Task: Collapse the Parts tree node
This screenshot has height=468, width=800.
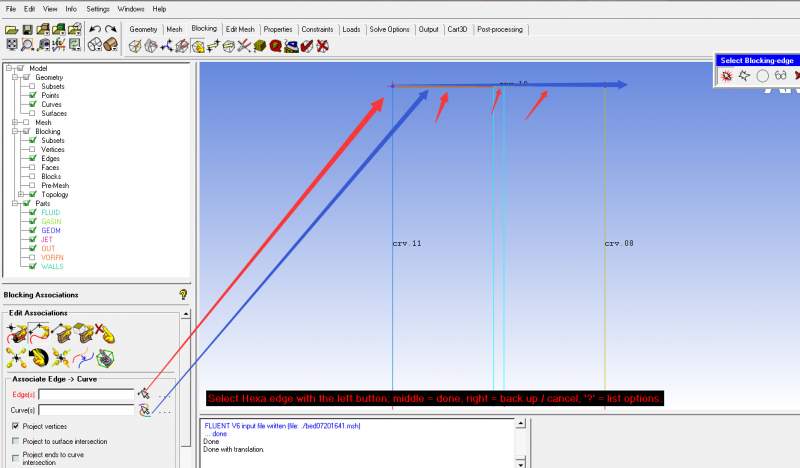Action: pyautogui.click(x=15, y=203)
